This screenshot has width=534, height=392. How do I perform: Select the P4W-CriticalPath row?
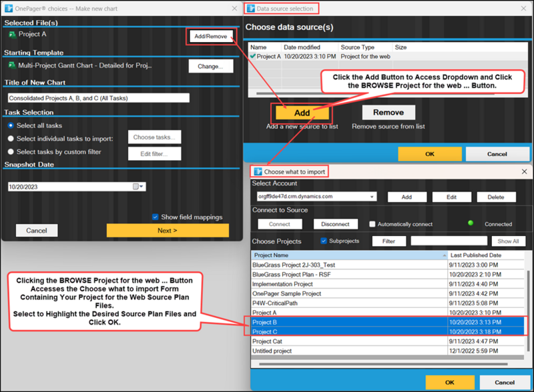click(x=388, y=303)
